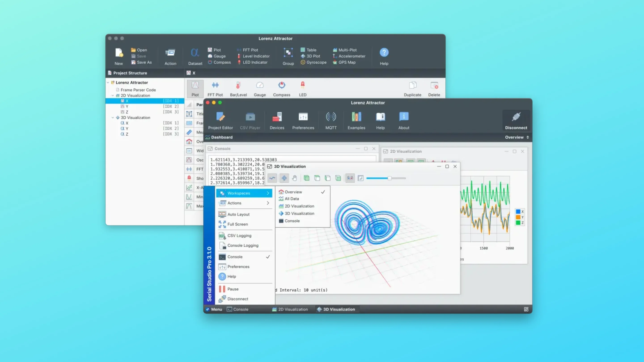Click the Menu button in taskbar
This screenshot has width=644, height=362.
(x=214, y=309)
